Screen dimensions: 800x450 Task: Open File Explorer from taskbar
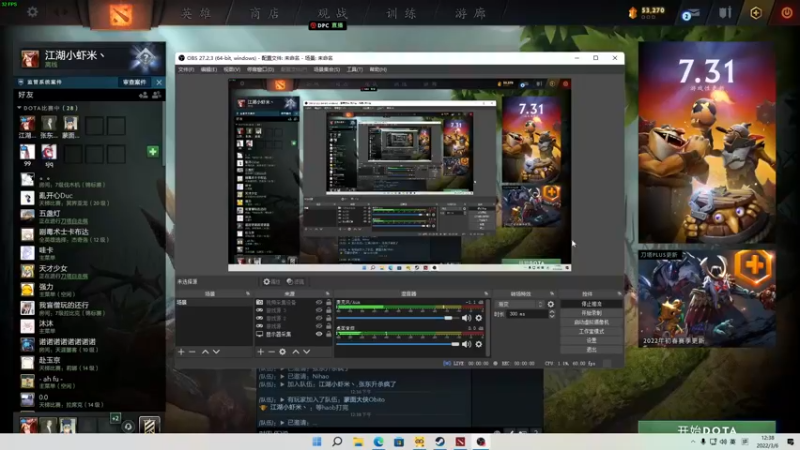coord(358,442)
